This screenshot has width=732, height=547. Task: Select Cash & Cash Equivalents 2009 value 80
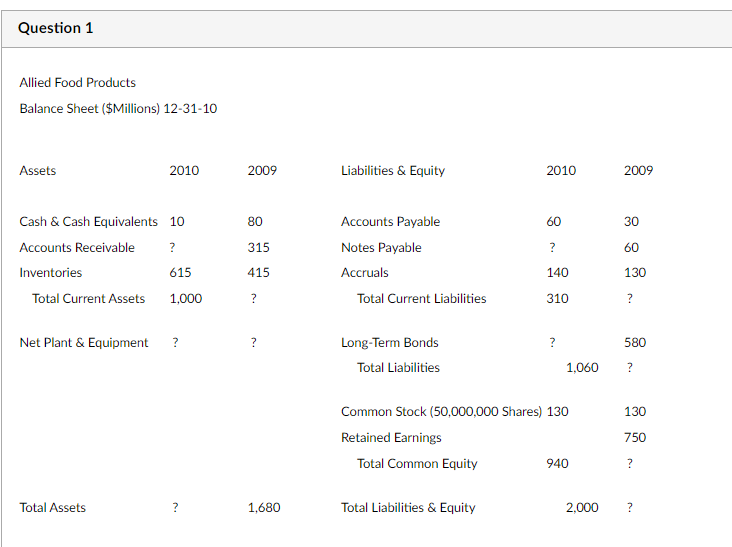click(x=255, y=222)
